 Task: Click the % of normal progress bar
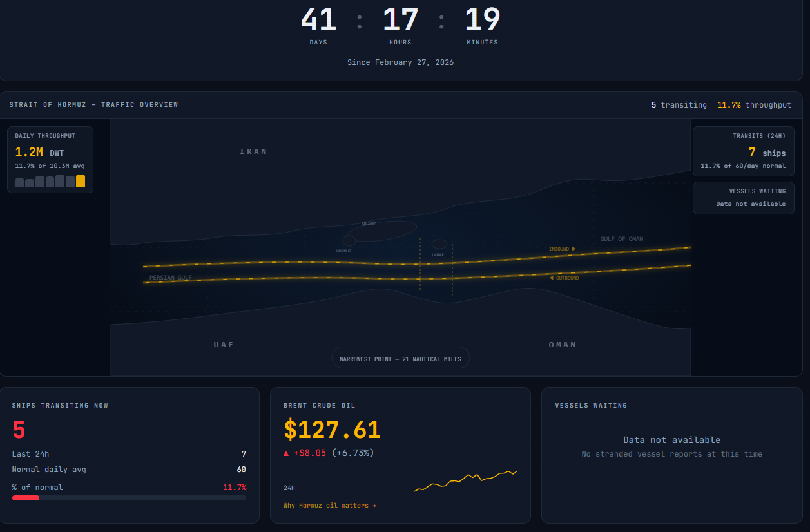point(129,498)
